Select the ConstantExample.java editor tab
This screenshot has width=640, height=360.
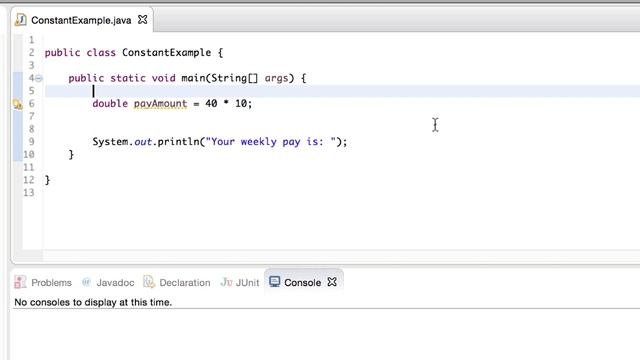click(81, 20)
